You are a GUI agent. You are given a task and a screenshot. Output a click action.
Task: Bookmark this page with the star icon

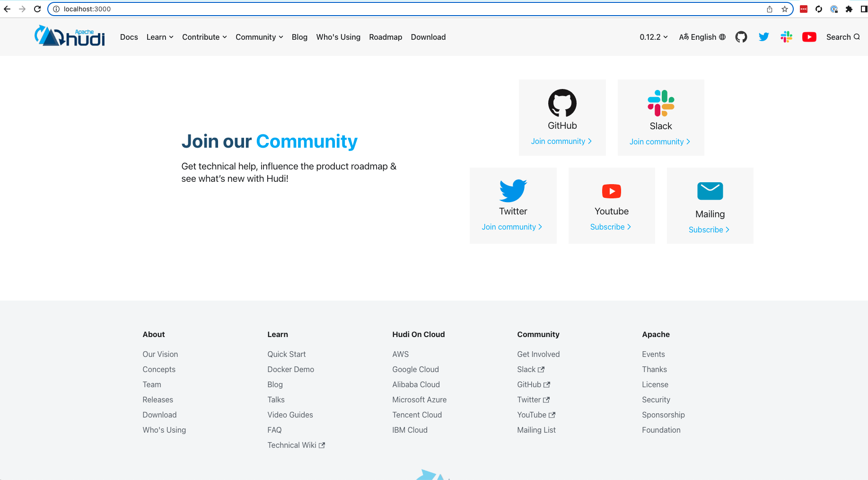(x=785, y=9)
